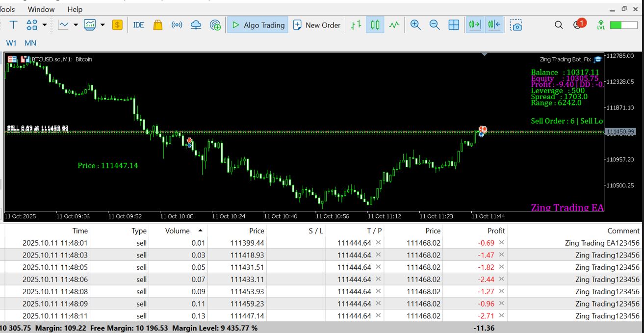Click the Signals broadcast icon

(x=177, y=25)
